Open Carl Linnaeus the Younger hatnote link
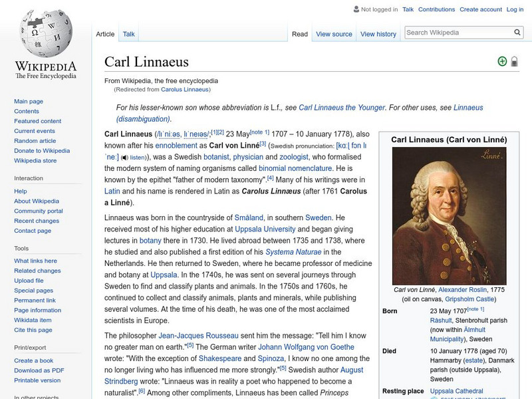 [x=342, y=107]
